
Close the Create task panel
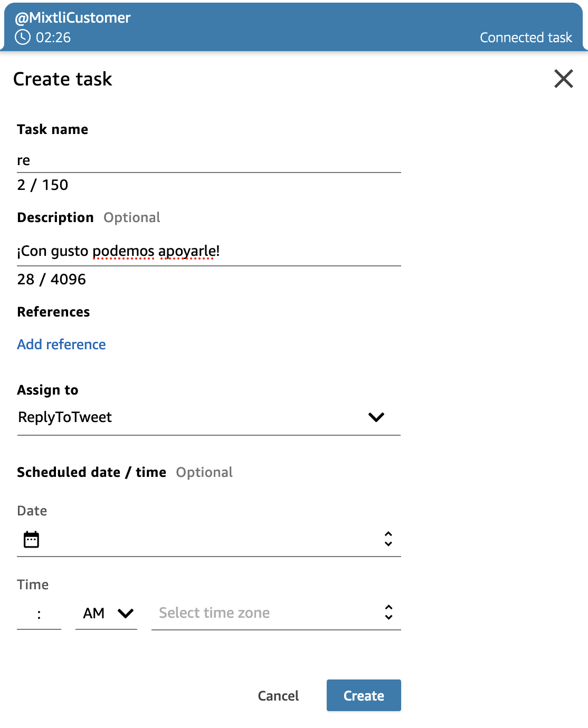[563, 79]
